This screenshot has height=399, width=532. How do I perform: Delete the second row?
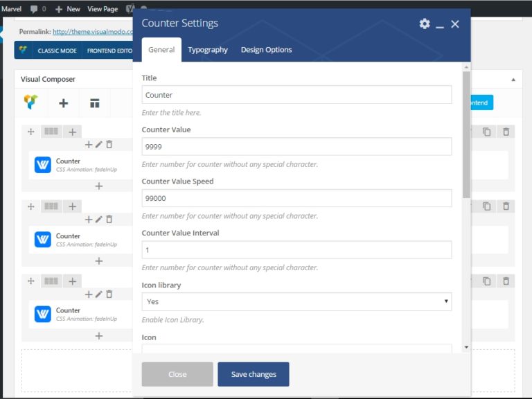(506, 206)
